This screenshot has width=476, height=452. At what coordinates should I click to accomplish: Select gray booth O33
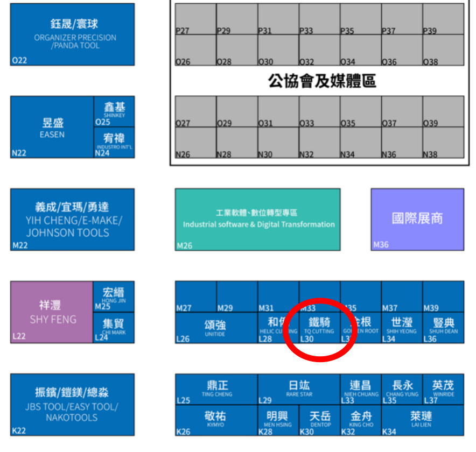click(320, 111)
